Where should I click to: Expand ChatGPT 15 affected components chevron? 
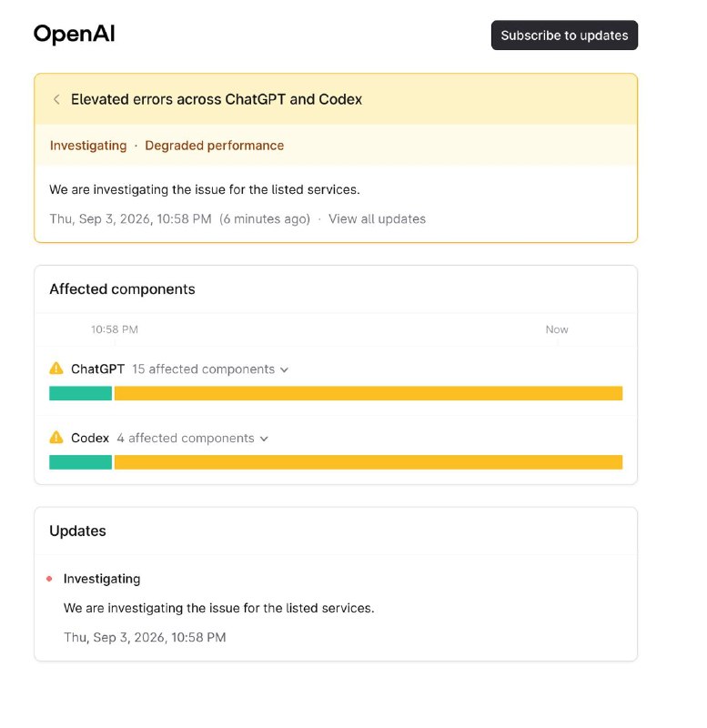point(285,369)
